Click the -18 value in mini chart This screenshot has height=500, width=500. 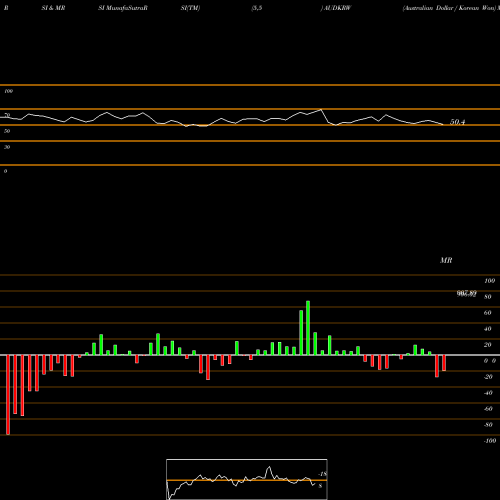323,474
